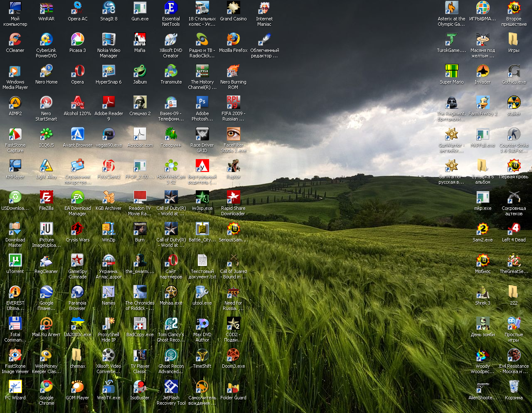
Task: Select the uTorrent desktop icon
Action: 15,261
